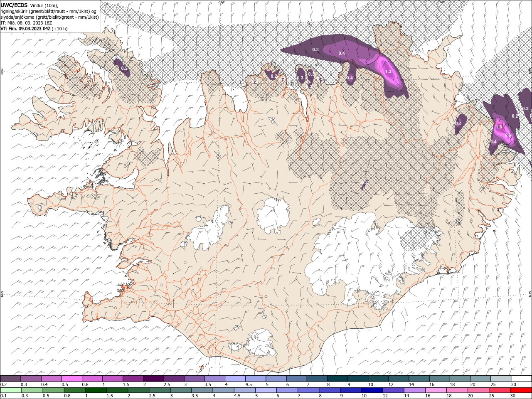The height and width of the screenshot is (399, 532).
Task: Pick upper legend swatch between 1 and 1.5
Action: [112, 379]
